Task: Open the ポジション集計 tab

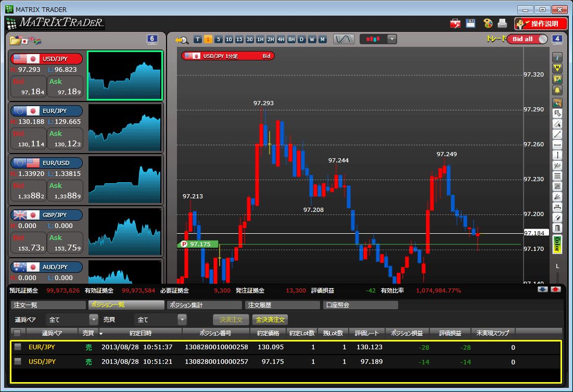Action: [205, 305]
